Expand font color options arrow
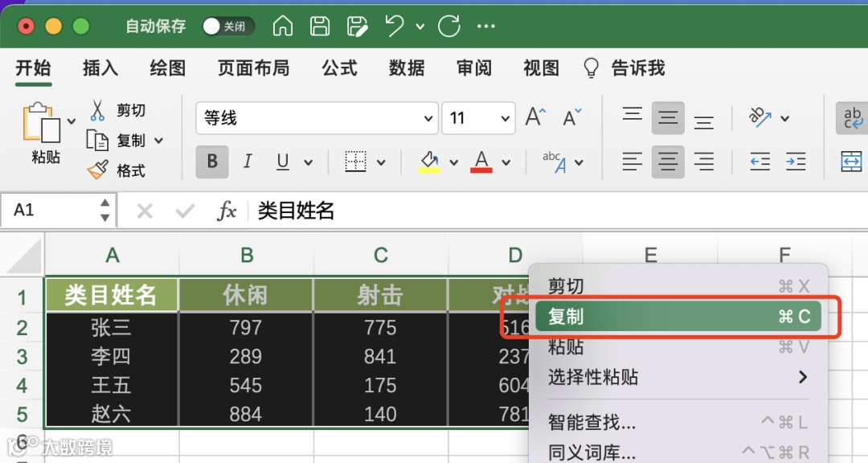This screenshot has height=463, width=868. pos(506,162)
